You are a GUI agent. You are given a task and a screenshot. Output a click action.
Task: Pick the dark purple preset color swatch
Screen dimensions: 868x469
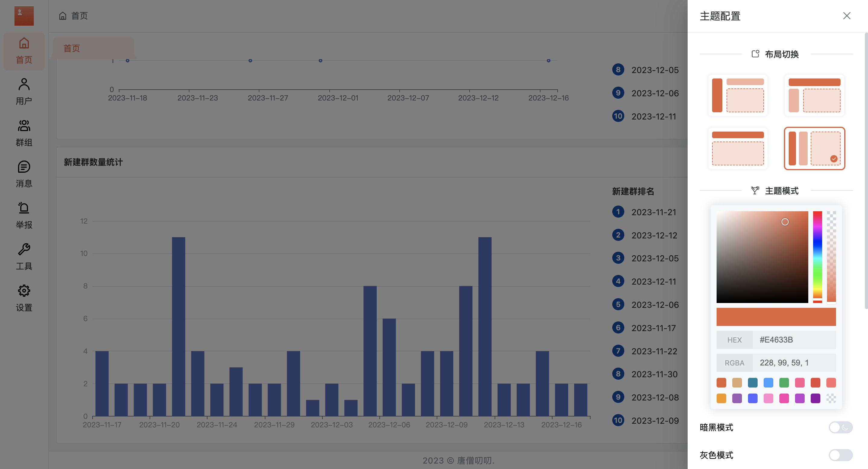[x=815, y=398]
